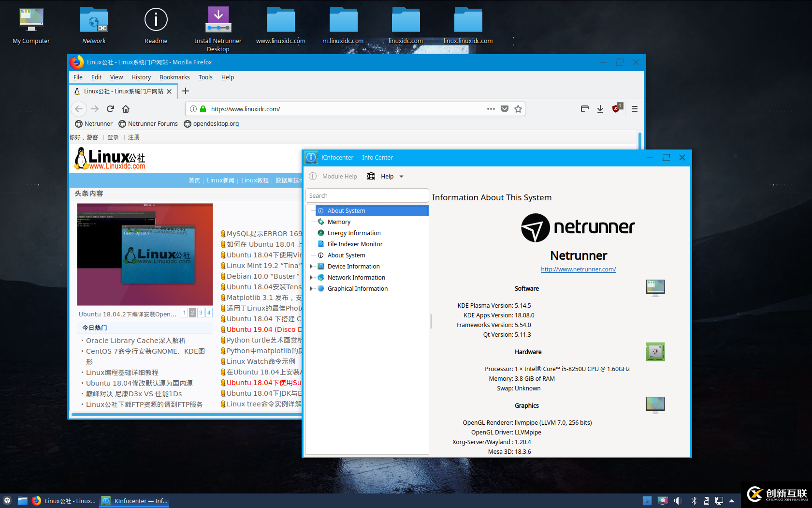Click the Firefox reload page icon

coord(110,109)
